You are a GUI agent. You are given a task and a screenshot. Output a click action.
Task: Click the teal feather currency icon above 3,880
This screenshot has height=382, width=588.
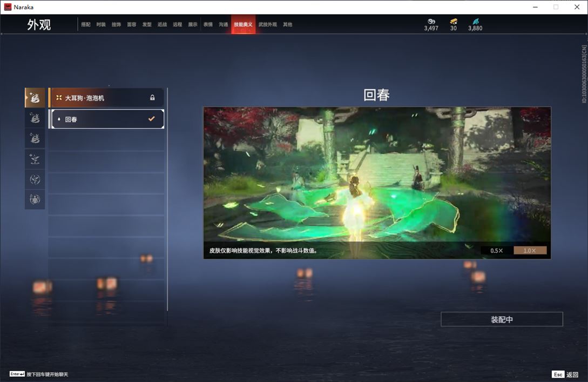click(x=476, y=22)
